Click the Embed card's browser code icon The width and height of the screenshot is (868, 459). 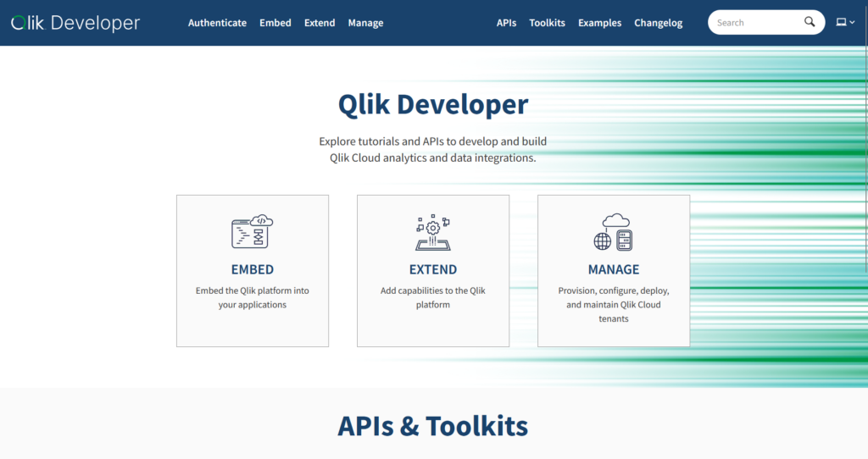point(252,232)
